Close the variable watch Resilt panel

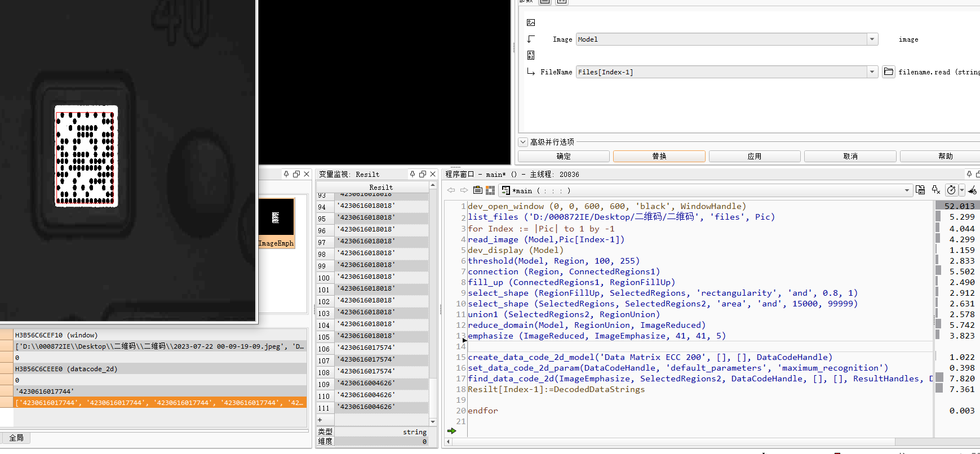tap(433, 174)
